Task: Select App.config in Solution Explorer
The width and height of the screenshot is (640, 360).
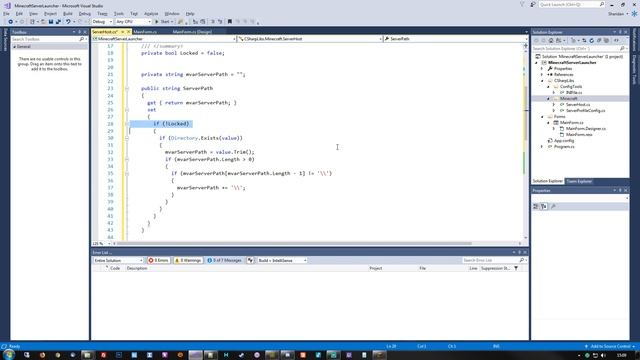Action: pos(564,140)
